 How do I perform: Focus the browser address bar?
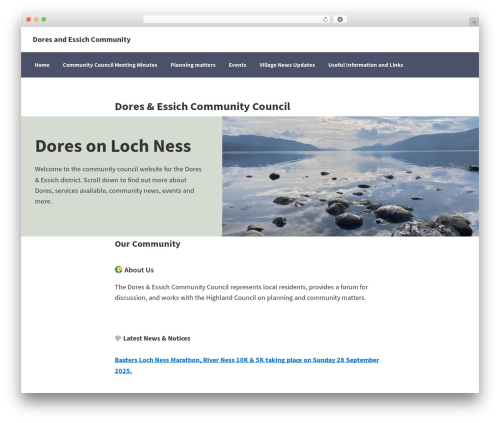tap(237, 20)
